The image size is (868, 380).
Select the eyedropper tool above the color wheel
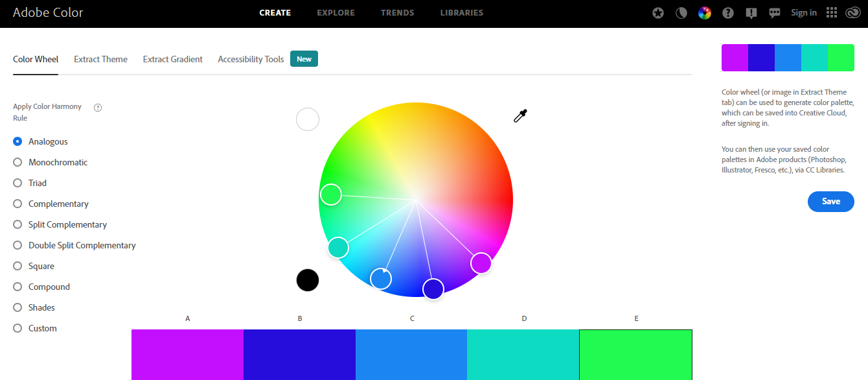point(520,115)
